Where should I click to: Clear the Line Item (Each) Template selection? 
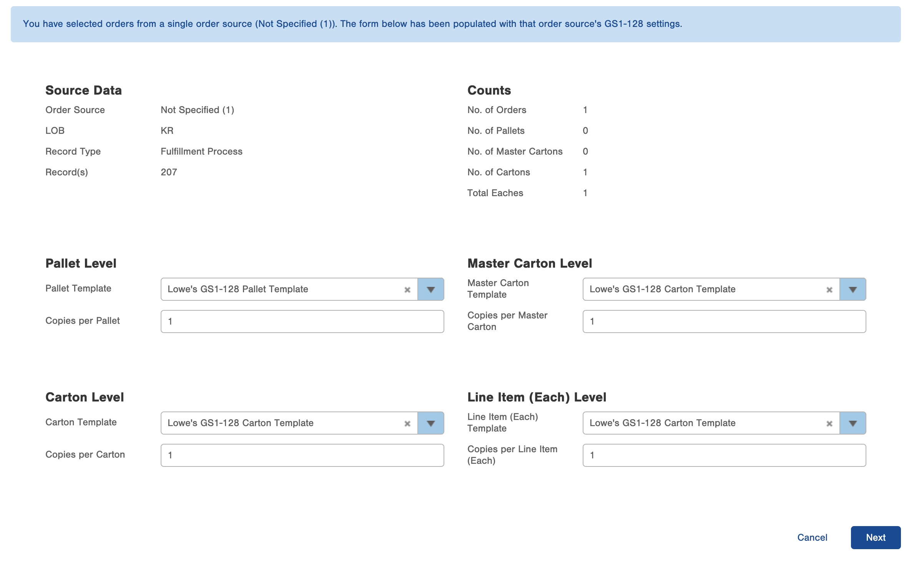point(829,423)
